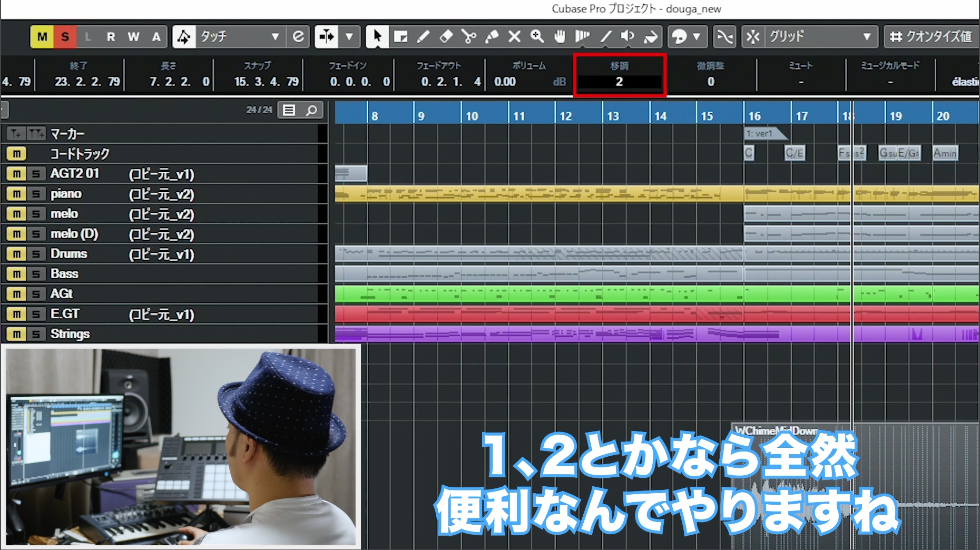Select the AGt track
980x550 pixels.
pos(62,294)
